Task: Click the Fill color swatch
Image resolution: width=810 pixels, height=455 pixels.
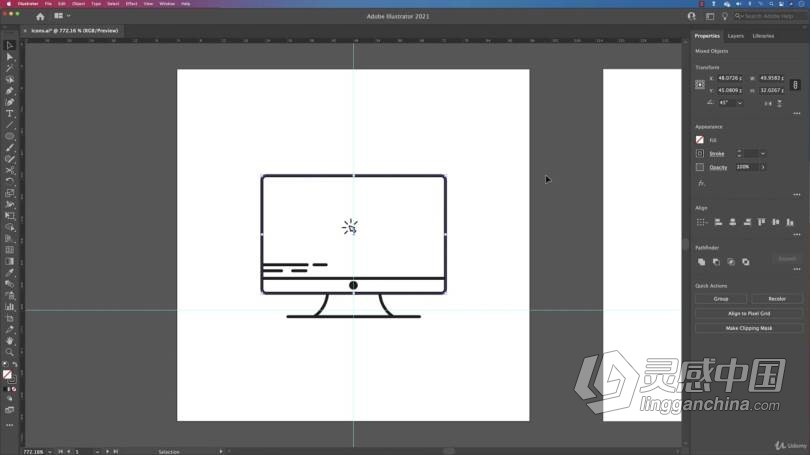Action: tap(699, 140)
